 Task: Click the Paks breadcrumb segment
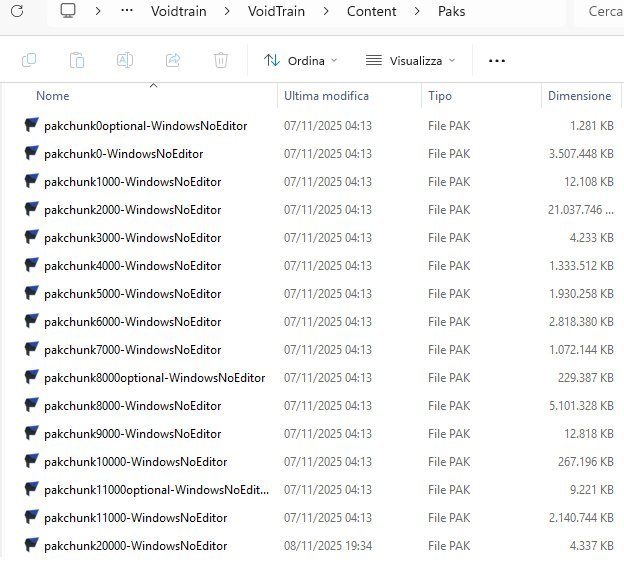coord(451,11)
